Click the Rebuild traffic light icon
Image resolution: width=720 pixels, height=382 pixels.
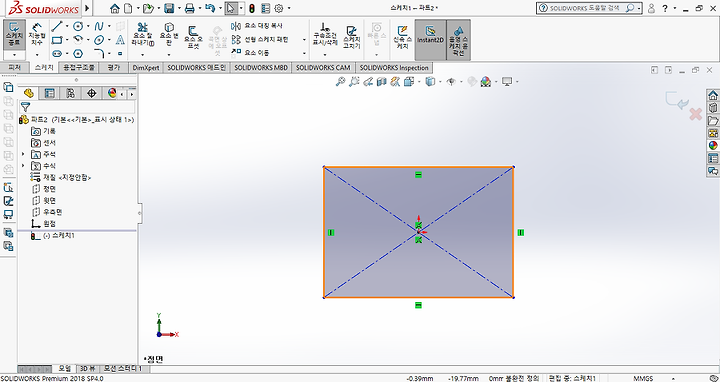pyautogui.click(x=252, y=8)
